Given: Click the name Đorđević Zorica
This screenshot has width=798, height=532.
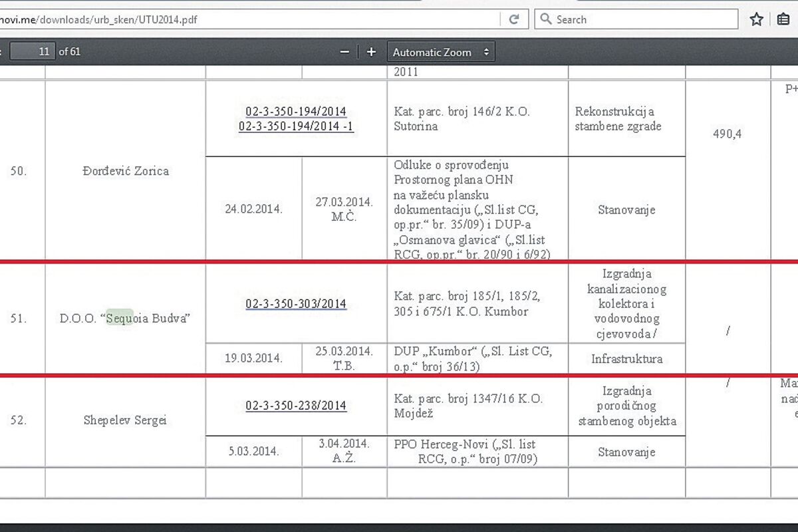Looking at the screenshot, I should (125, 171).
